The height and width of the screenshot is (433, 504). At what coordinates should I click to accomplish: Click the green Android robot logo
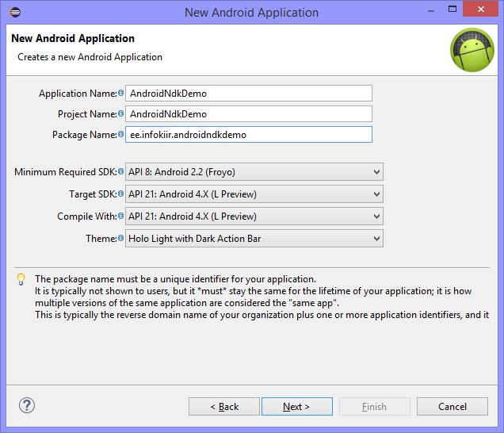click(x=472, y=50)
